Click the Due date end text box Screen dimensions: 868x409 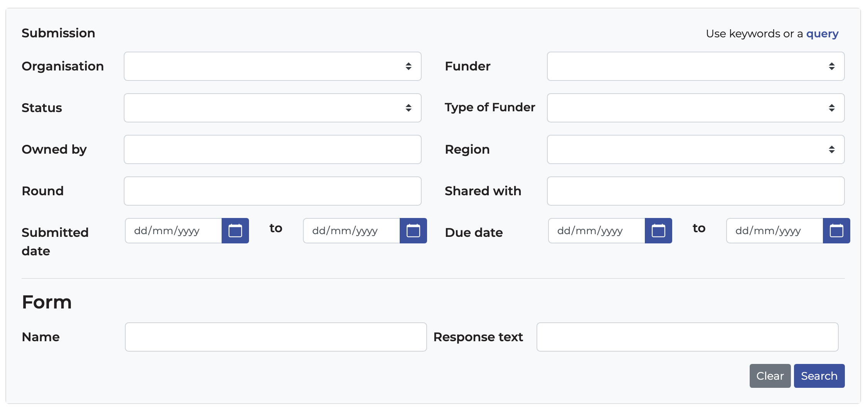(x=773, y=231)
